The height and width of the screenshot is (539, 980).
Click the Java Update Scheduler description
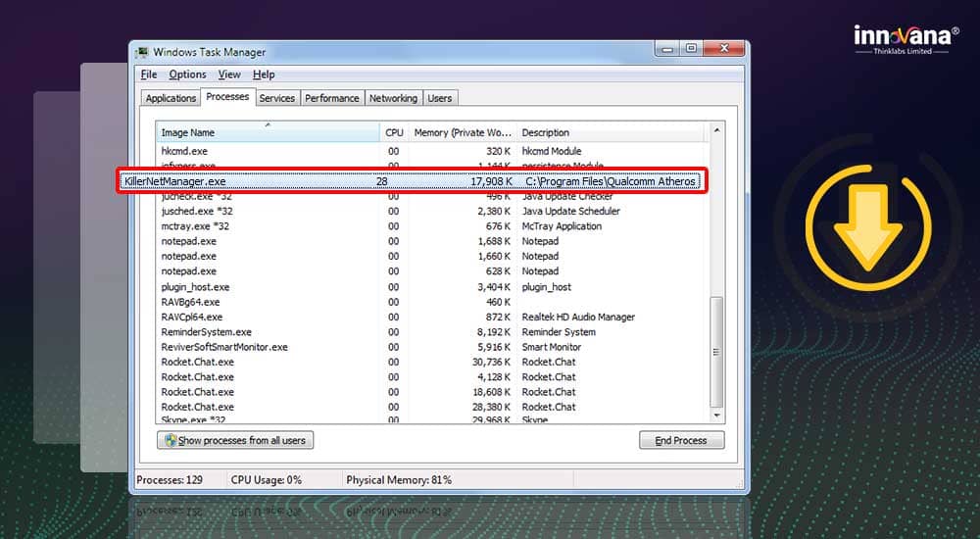(x=571, y=212)
